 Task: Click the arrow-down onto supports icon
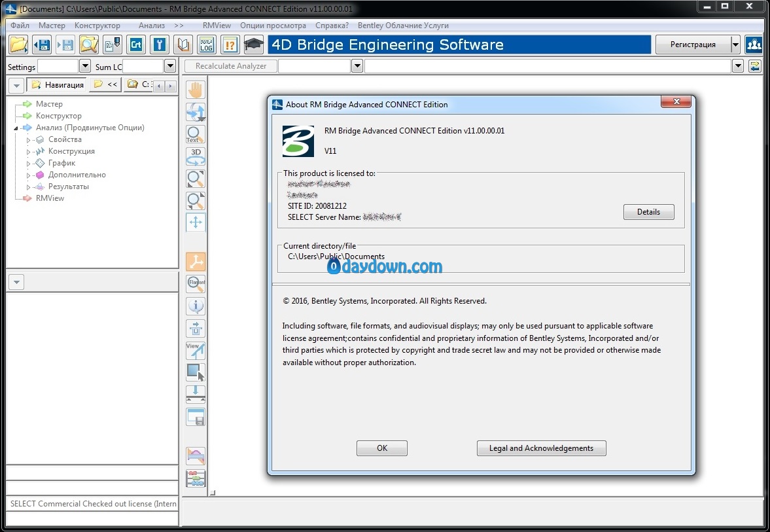[x=196, y=394]
